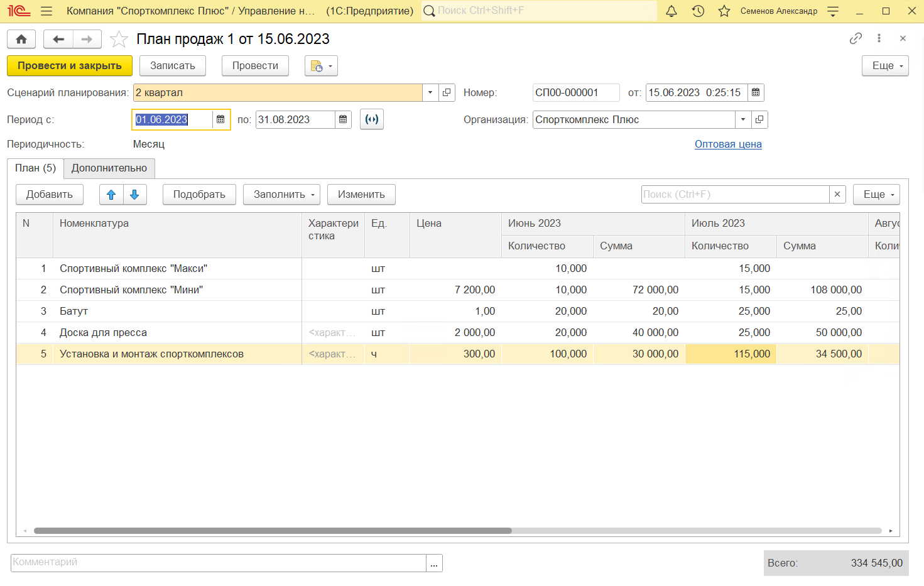Viewport: 924px width, 586px height.
Task: Click the price cell 7 200,00
Action: (x=455, y=290)
